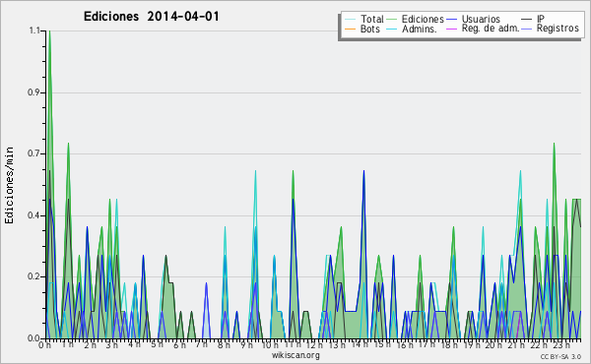Click the magenta Reg. de adm. legend line

[x=451, y=29]
